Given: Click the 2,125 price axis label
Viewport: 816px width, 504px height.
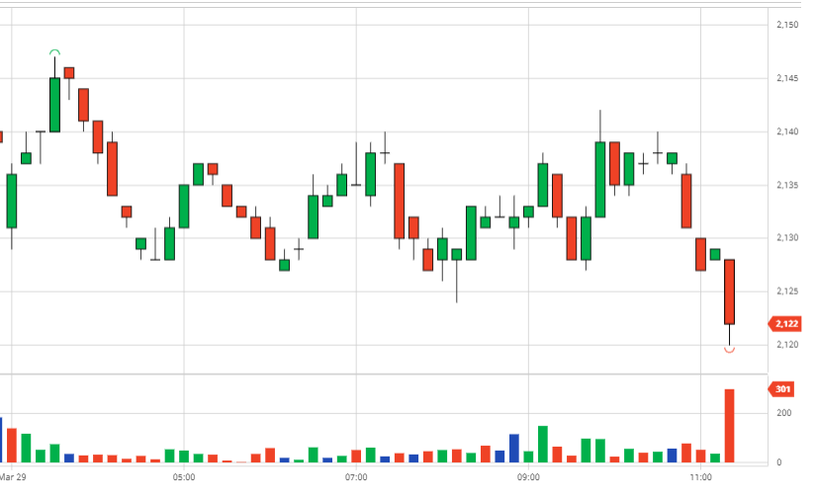Looking at the screenshot, I should click(787, 292).
